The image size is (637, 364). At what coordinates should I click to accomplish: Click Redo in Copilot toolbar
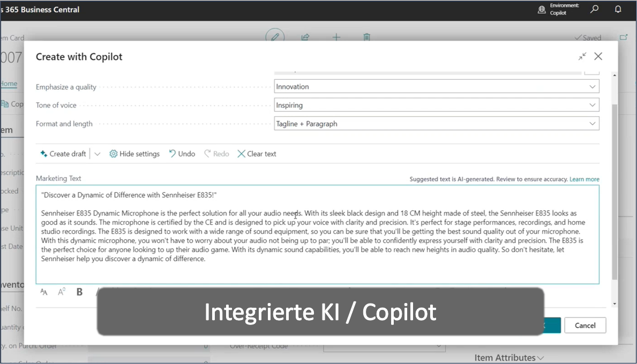tap(216, 154)
